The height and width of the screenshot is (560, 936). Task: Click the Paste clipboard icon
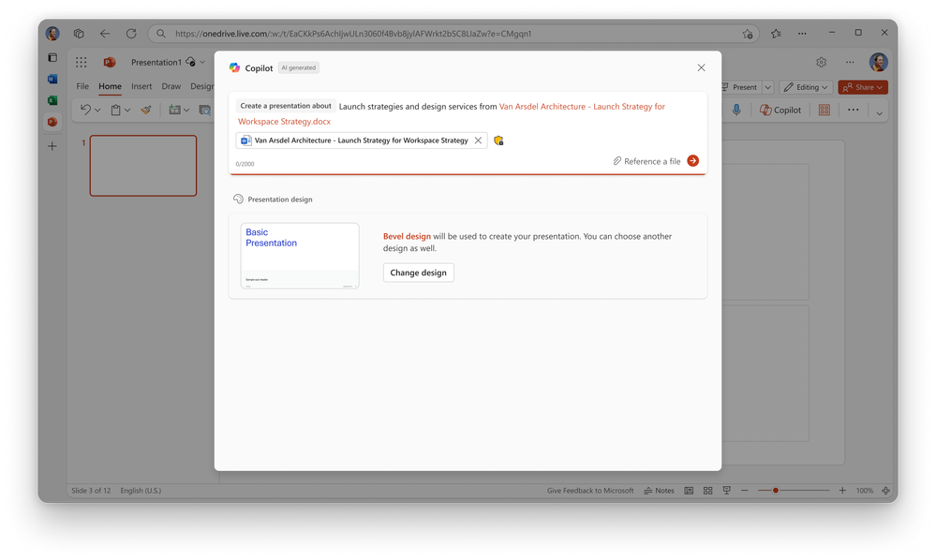coord(116,110)
